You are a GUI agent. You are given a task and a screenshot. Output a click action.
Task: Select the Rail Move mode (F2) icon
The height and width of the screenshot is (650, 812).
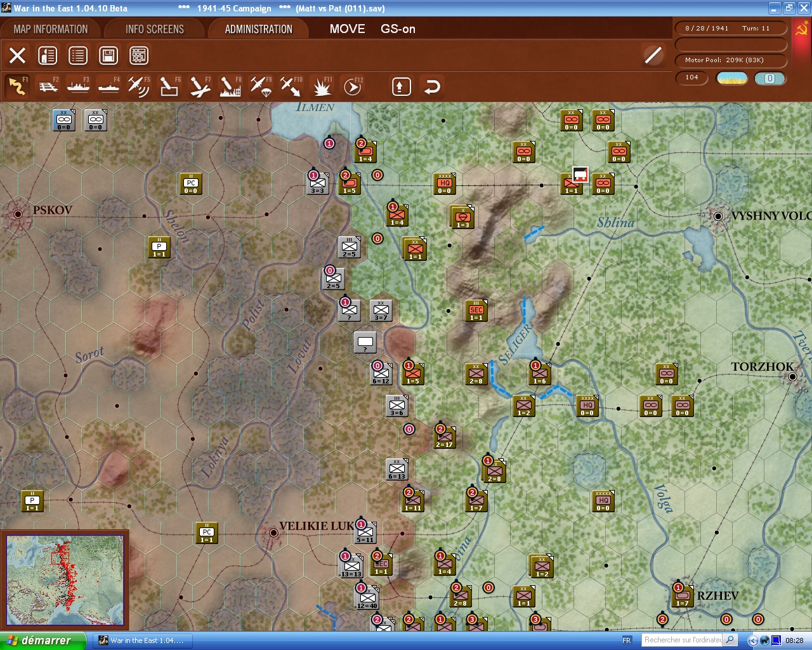(x=48, y=86)
